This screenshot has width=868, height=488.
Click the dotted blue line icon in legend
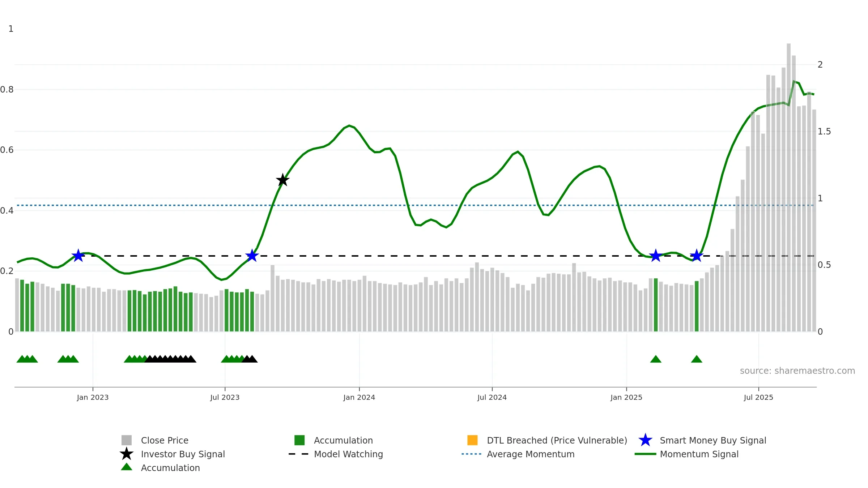click(x=471, y=454)
